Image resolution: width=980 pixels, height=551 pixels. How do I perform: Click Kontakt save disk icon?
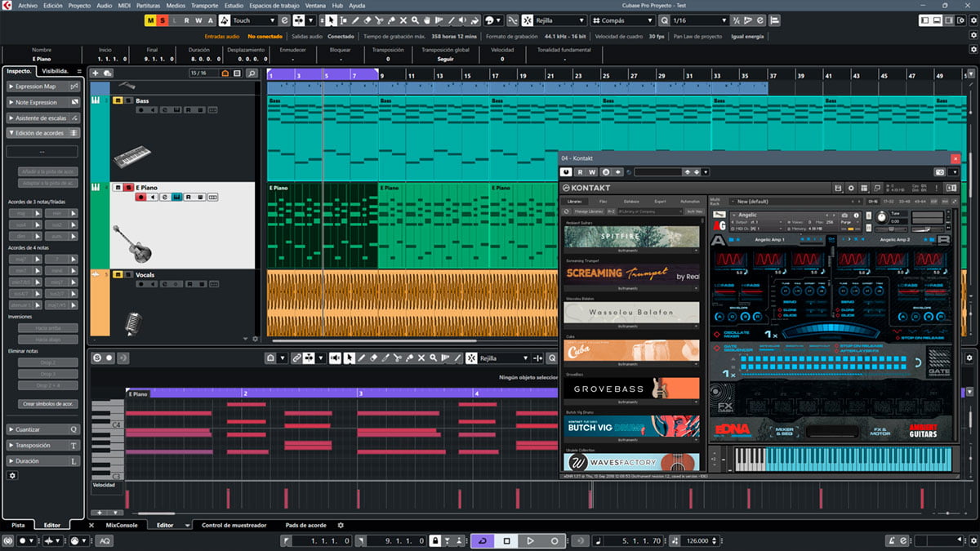[x=838, y=188]
